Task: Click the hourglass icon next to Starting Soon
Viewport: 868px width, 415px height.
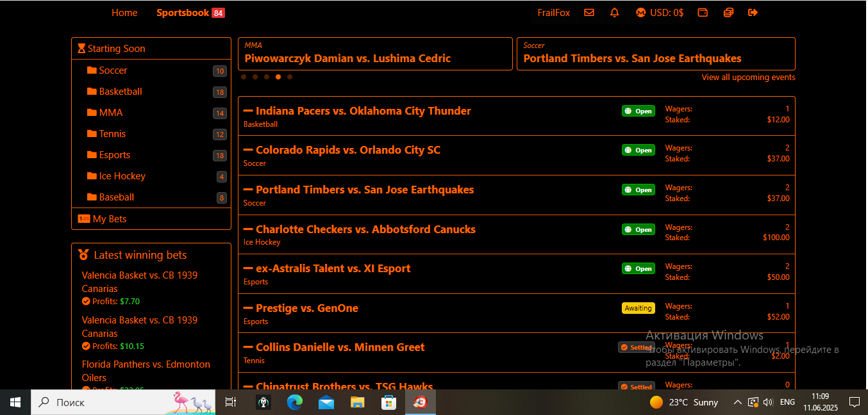Action: click(81, 49)
